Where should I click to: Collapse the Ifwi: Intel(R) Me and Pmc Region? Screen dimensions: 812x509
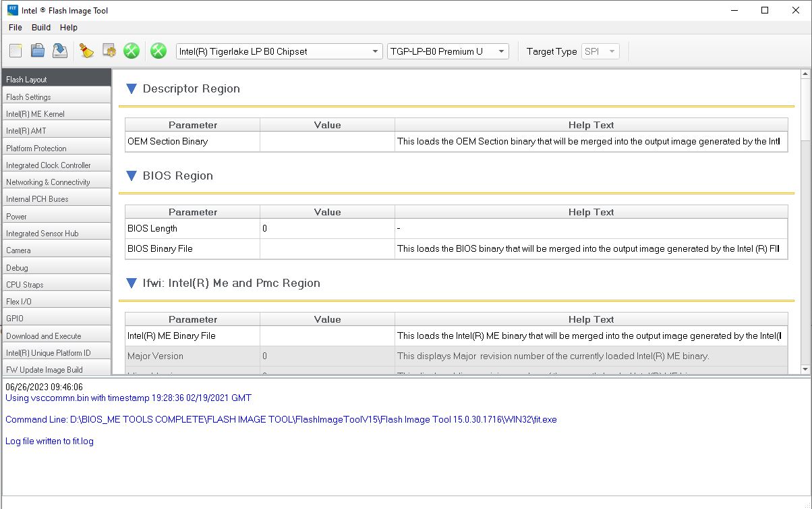coord(132,283)
